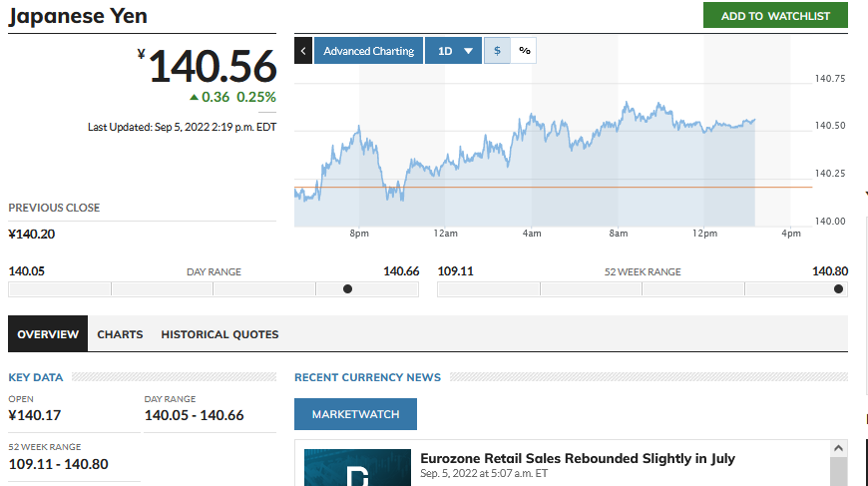Click the 8pm label on chart axis

[x=359, y=234]
